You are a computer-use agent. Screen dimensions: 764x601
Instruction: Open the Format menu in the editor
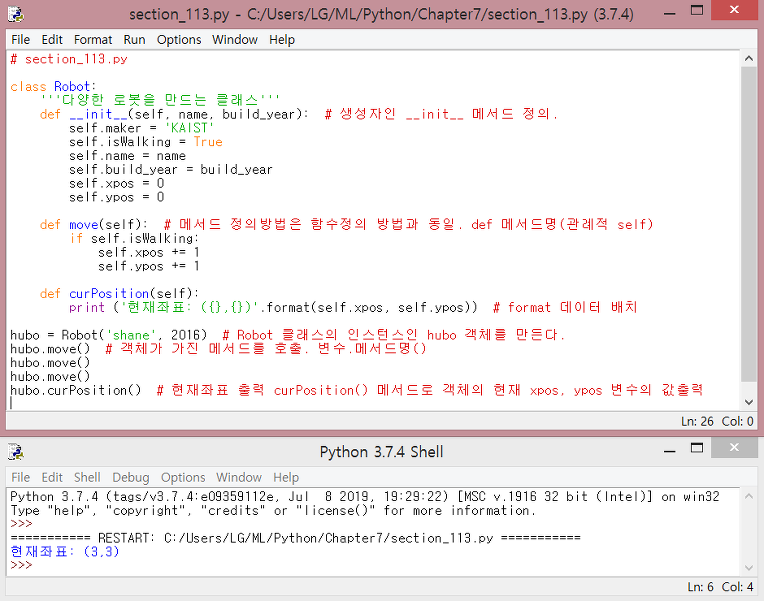[93, 39]
